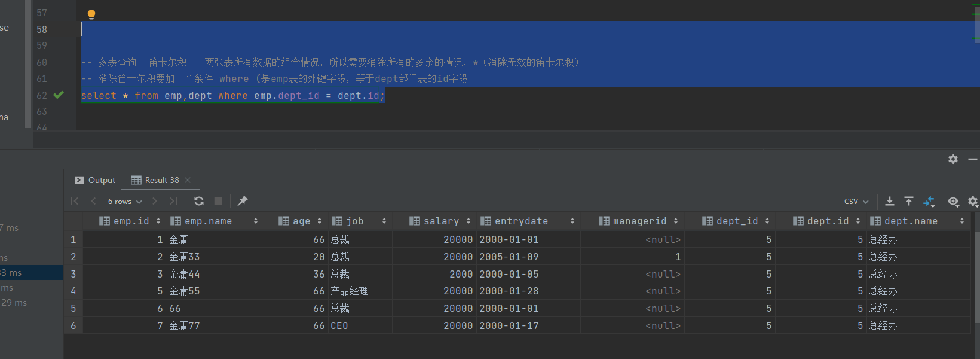Click the salary cell showing 2000
The height and width of the screenshot is (359, 980).
pyautogui.click(x=434, y=274)
